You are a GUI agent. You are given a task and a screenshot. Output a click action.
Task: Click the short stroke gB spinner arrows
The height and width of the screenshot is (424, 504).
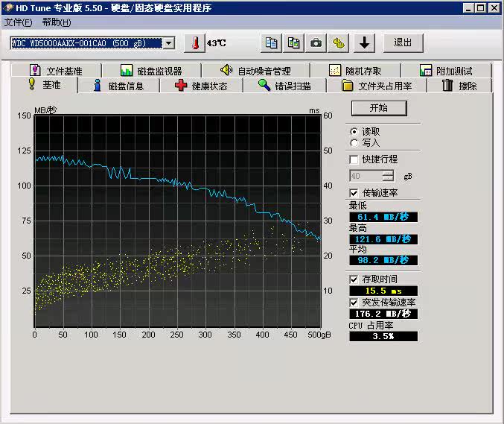[x=389, y=176]
